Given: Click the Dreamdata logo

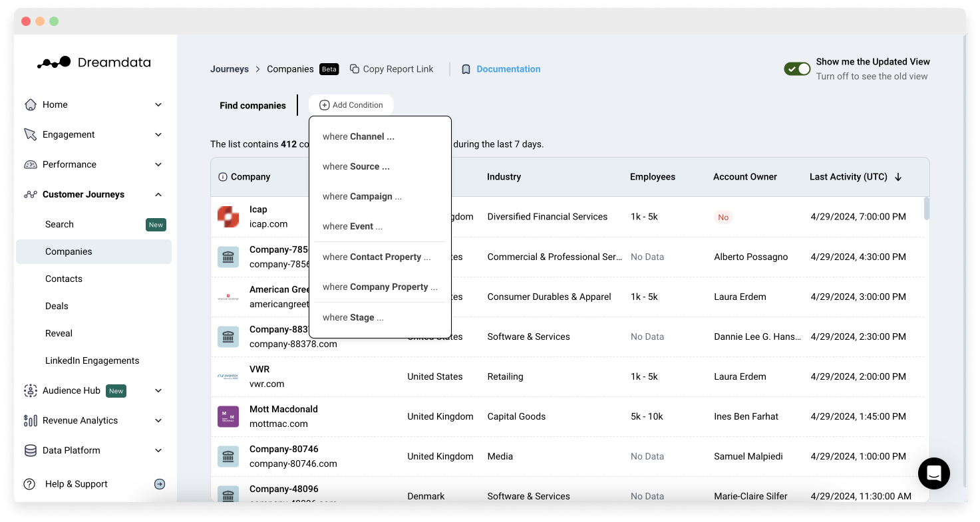Looking at the screenshot, I should click(94, 63).
